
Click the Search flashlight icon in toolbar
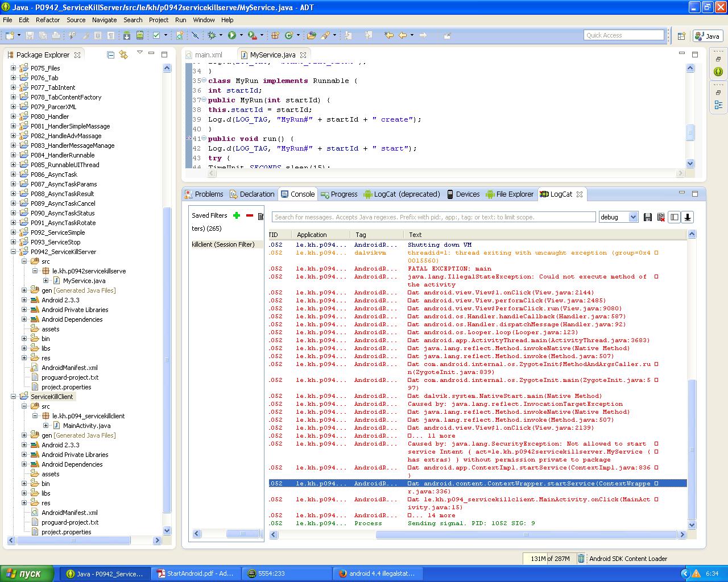click(325, 35)
